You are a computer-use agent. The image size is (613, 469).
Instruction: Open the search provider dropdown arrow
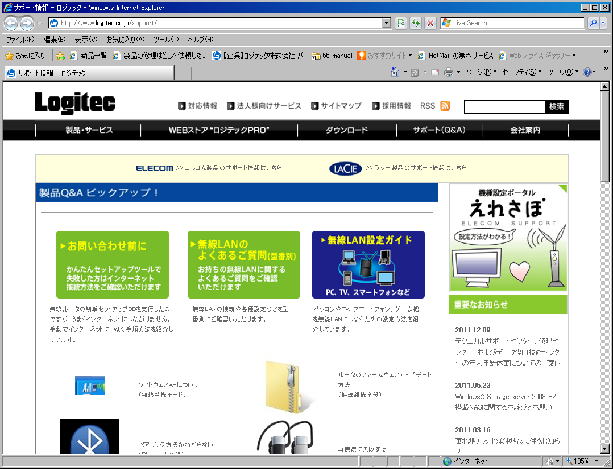point(603,23)
